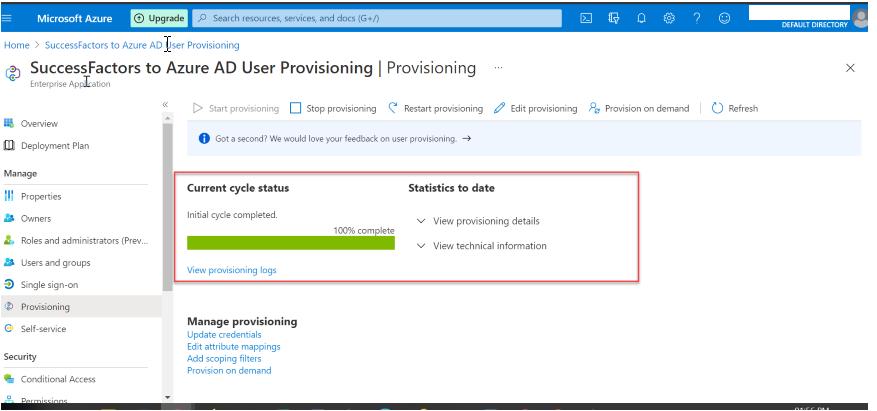877x411 pixels.
Task: Click the Conditional Access icon in the sidebar
Action: coord(8,379)
